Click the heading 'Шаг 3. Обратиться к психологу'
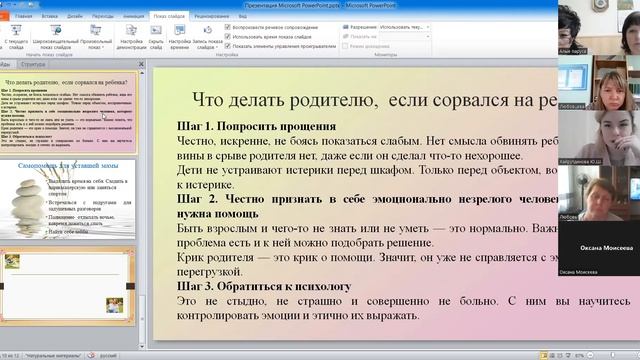Screen dimensions: 640x360 tap(264, 287)
